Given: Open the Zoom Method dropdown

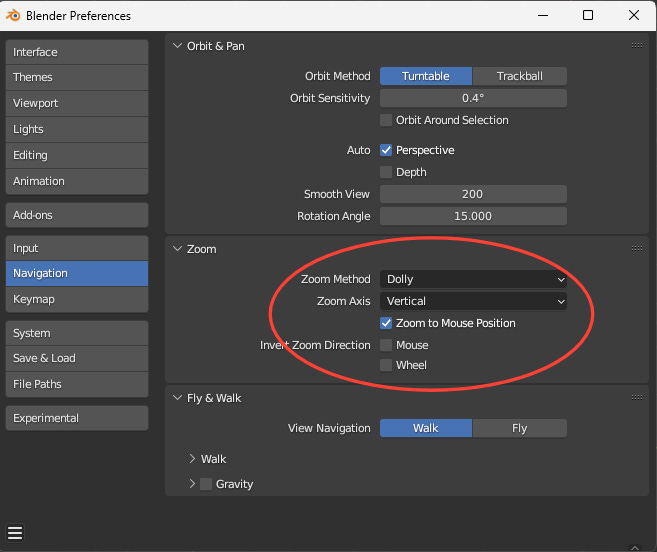Looking at the screenshot, I should click(x=473, y=279).
